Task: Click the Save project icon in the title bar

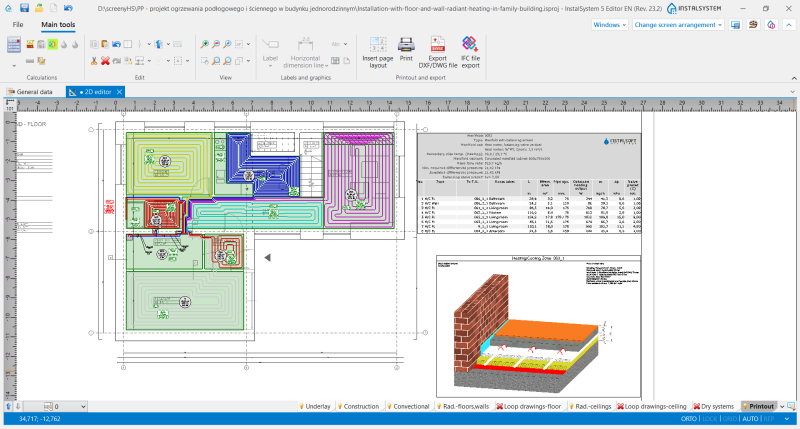Action: [24, 8]
